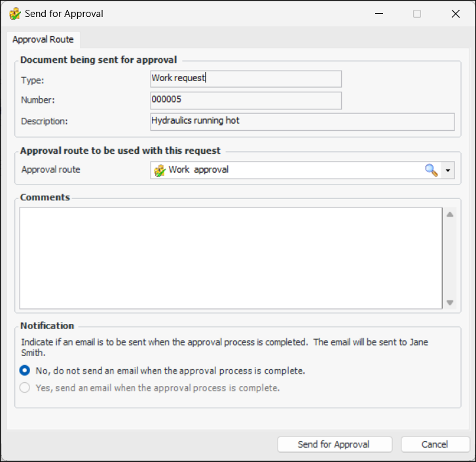The width and height of the screenshot is (476, 462).
Task: Click the Number field showing 000005
Action: (246, 100)
